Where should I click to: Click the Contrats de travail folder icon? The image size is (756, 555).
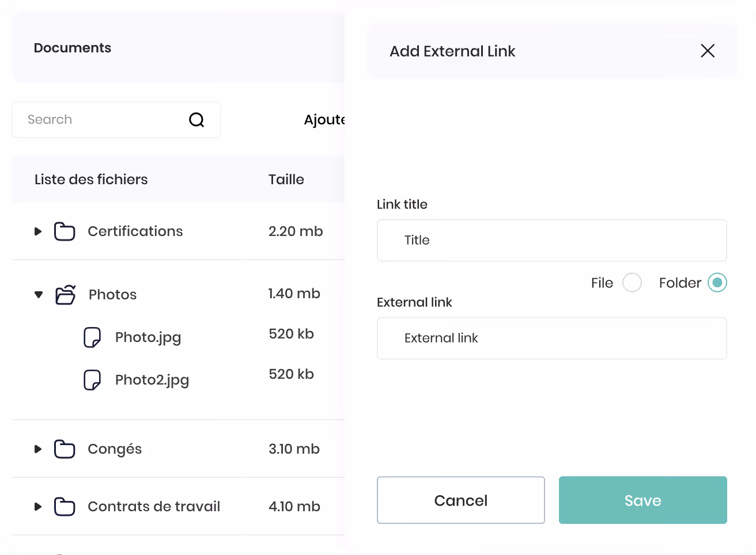click(x=65, y=507)
